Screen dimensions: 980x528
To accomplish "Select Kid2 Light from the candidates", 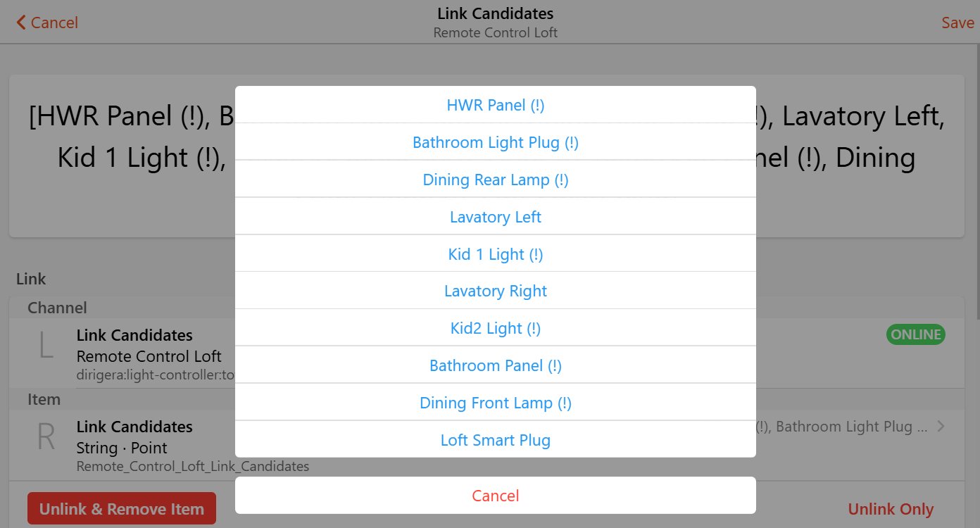I will (495, 327).
